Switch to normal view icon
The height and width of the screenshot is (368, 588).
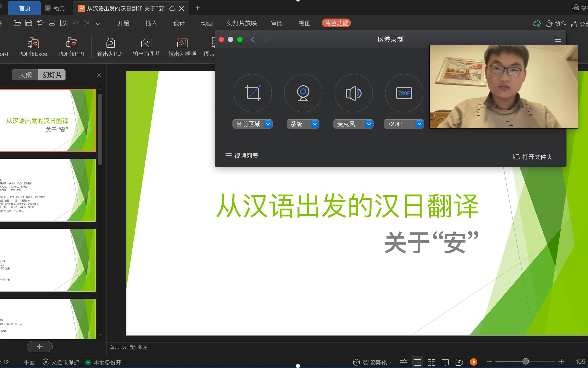tap(417, 362)
